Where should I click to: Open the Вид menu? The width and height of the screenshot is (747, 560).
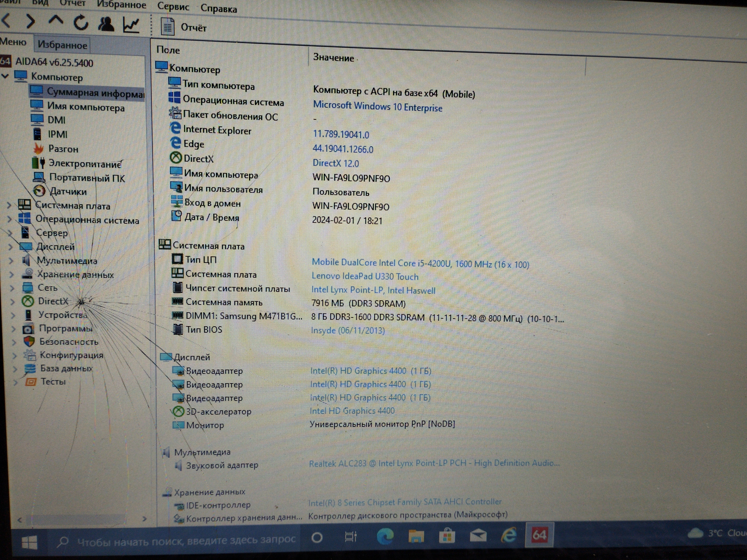40,3
